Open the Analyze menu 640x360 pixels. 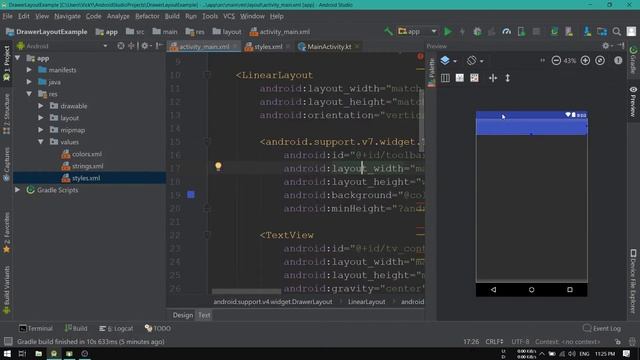click(118, 16)
